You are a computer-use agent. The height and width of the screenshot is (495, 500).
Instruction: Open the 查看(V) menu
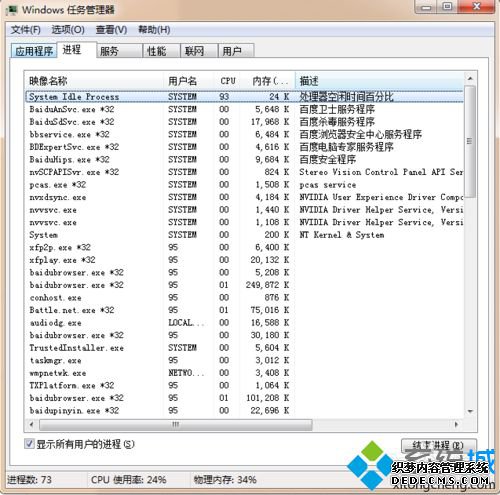click(x=111, y=30)
